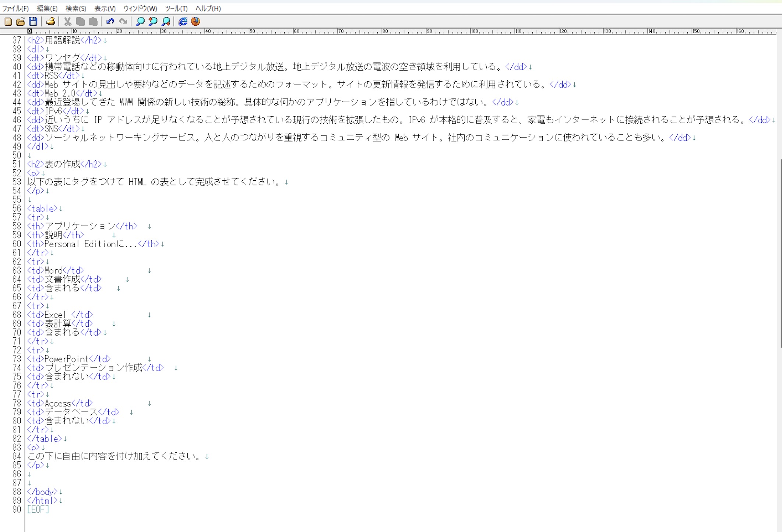Preview in Firefox browser icon

pos(196,21)
